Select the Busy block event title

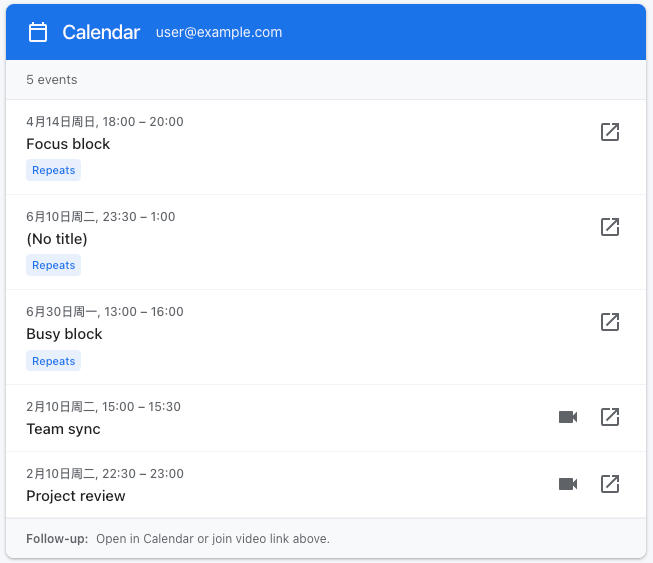pyautogui.click(x=64, y=334)
